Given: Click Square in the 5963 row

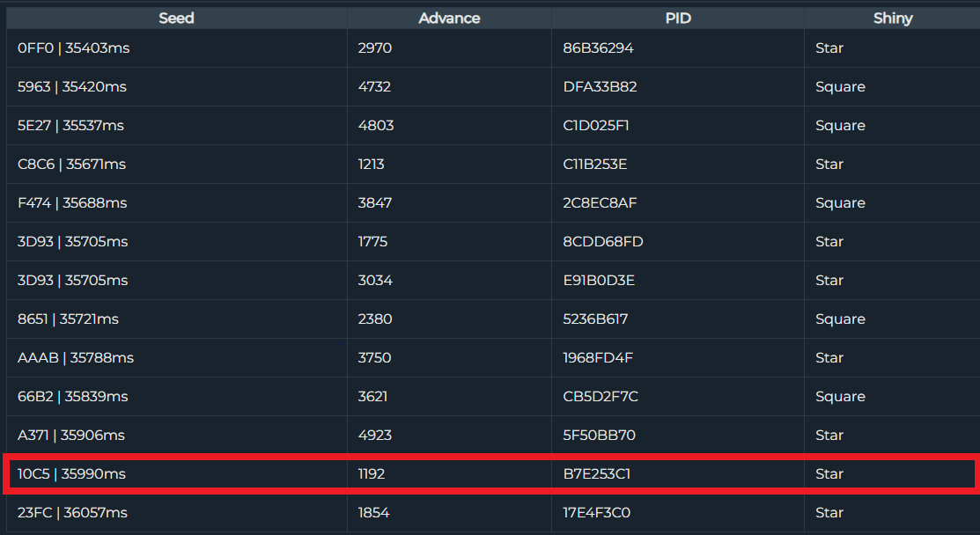Looking at the screenshot, I should pyautogui.click(x=840, y=87).
